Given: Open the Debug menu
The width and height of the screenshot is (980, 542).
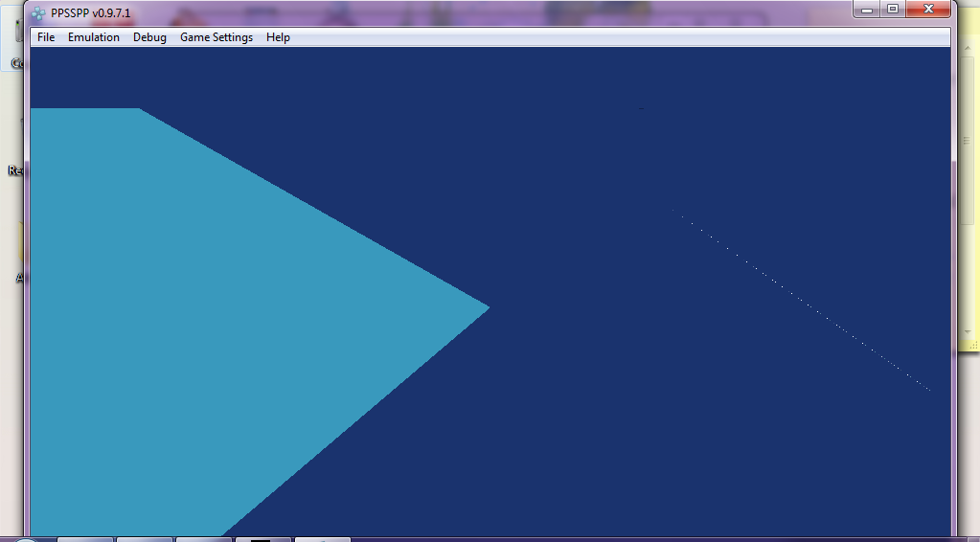Looking at the screenshot, I should [x=149, y=37].
